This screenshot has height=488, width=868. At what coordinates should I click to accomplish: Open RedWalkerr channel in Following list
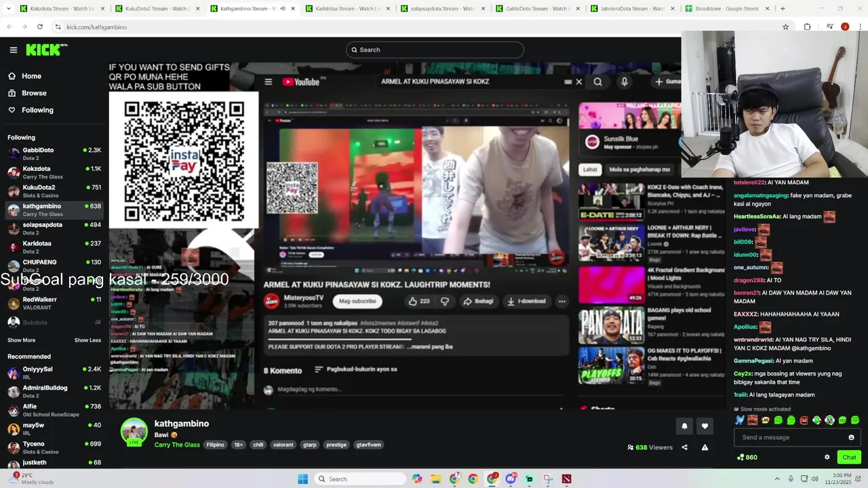click(x=54, y=303)
